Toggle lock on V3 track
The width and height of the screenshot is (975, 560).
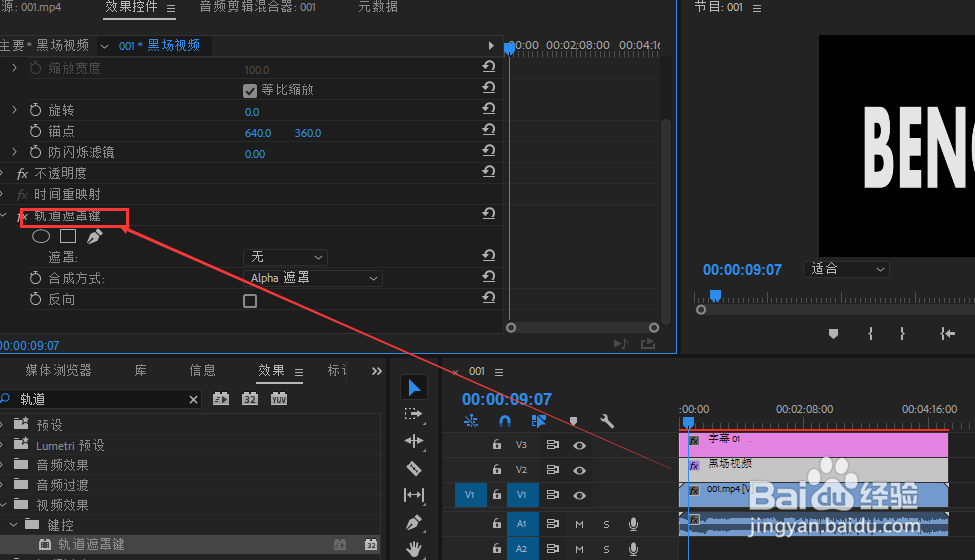(x=496, y=444)
